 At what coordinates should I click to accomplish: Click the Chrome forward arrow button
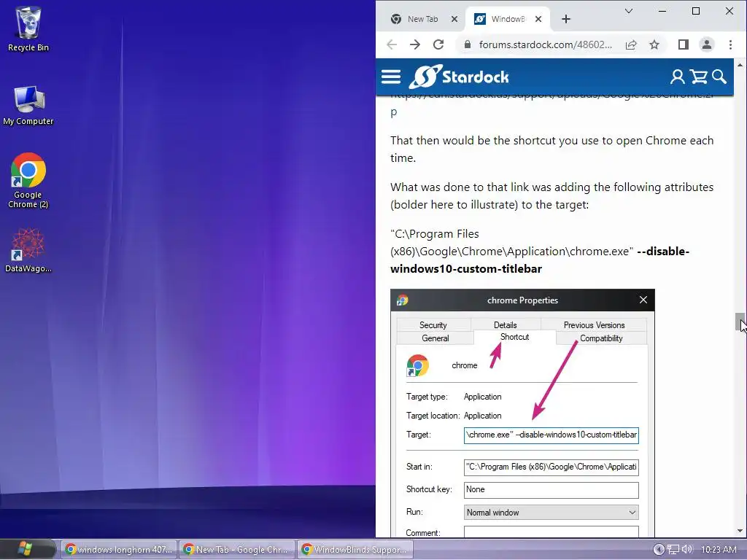(x=415, y=44)
